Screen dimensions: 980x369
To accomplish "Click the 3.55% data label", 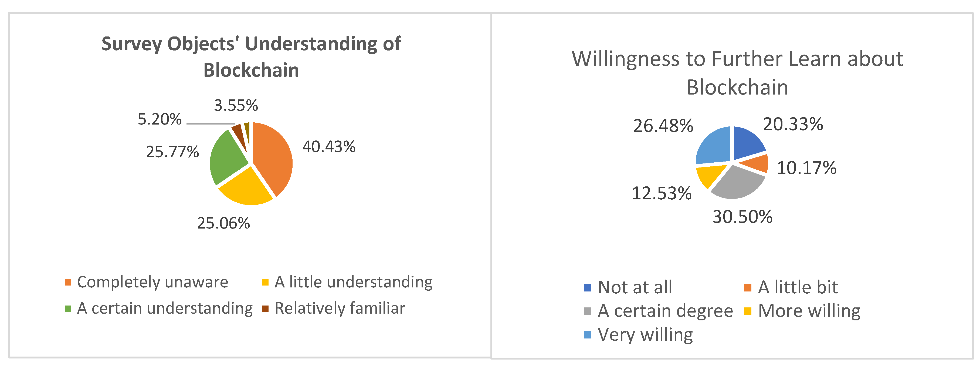I will pyautogui.click(x=236, y=105).
